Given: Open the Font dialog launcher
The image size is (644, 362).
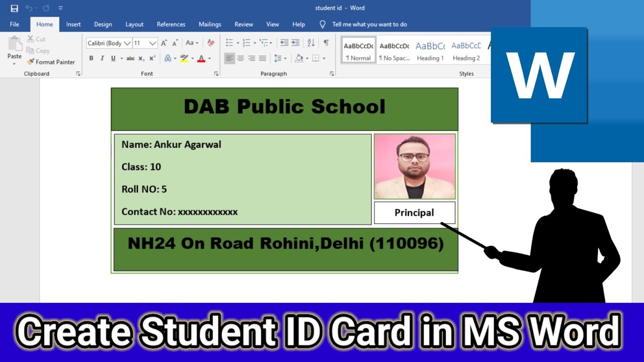Looking at the screenshot, I should (x=216, y=74).
